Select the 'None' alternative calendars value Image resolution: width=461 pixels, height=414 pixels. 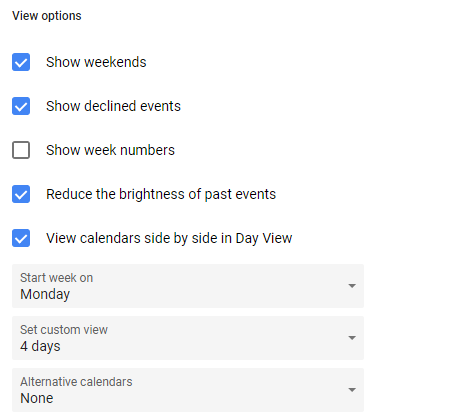click(37, 398)
